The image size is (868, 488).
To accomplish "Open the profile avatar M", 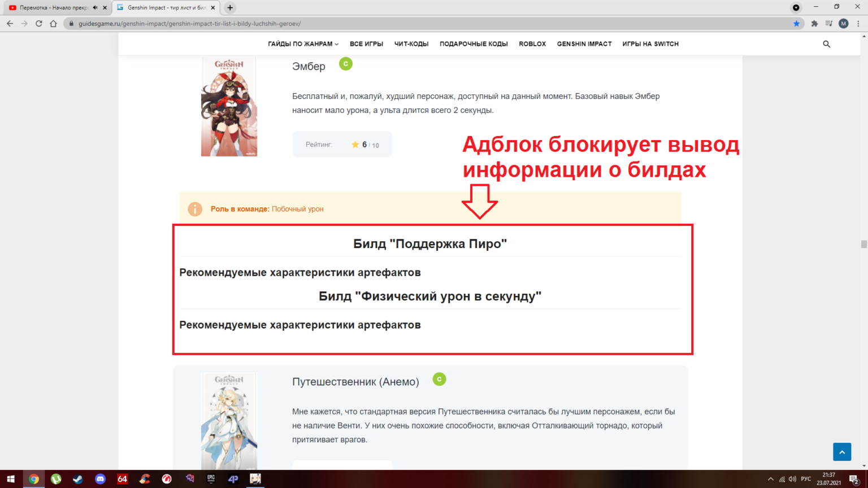I will pyautogui.click(x=844, y=24).
